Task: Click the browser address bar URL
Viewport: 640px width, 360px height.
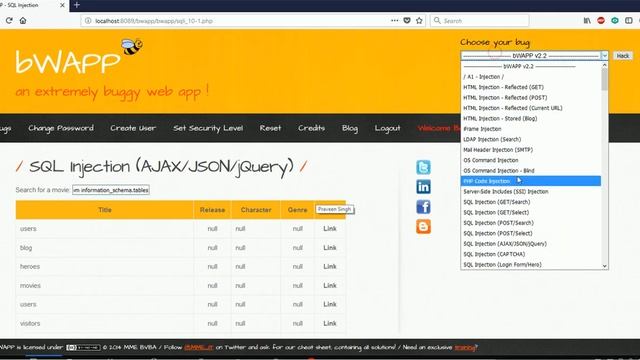Action: 154,21
